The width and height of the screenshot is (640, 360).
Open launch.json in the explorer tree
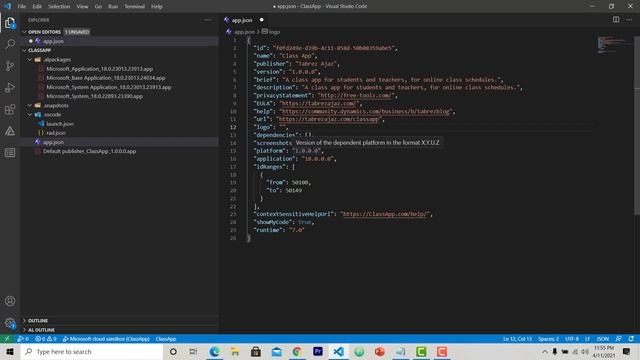(x=60, y=124)
